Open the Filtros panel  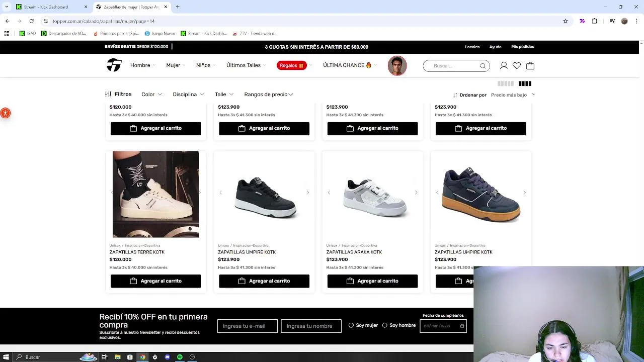pyautogui.click(x=118, y=94)
